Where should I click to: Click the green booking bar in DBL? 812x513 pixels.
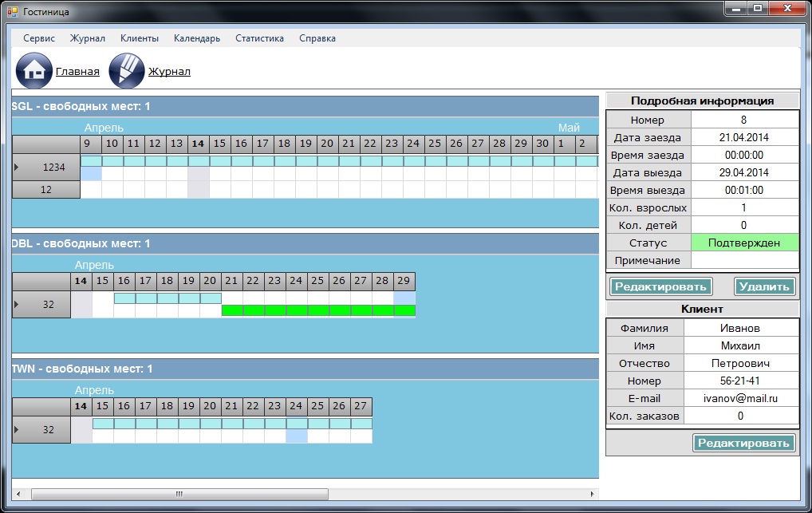[x=318, y=310]
